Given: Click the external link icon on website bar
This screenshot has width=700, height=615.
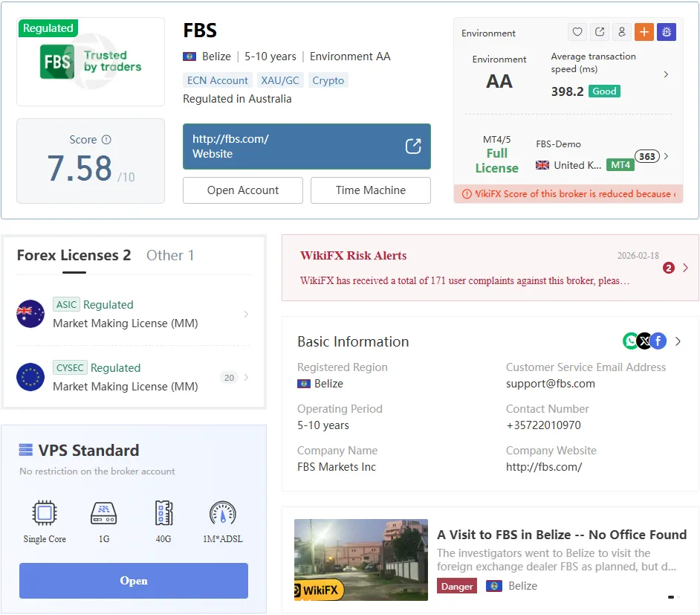Looking at the screenshot, I should click(413, 146).
